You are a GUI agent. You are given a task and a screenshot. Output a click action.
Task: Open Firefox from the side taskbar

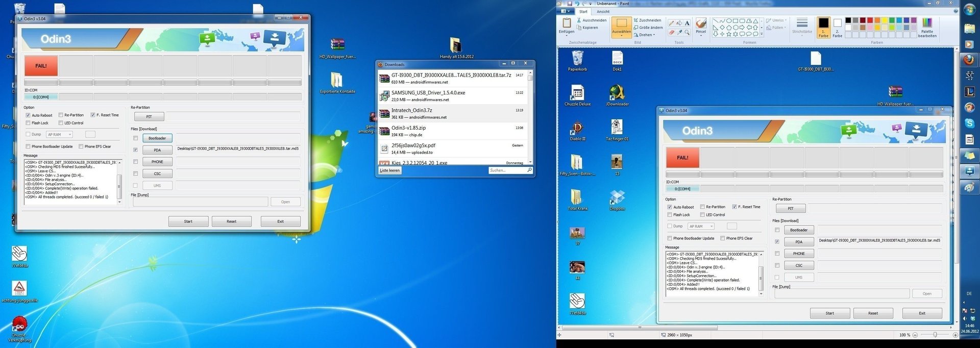coord(969,60)
